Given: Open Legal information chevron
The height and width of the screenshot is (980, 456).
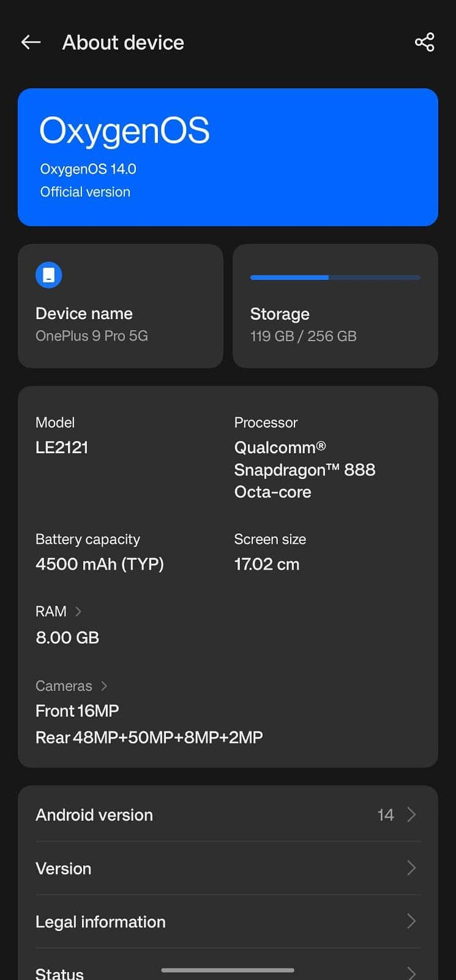Looking at the screenshot, I should tap(411, 921).
